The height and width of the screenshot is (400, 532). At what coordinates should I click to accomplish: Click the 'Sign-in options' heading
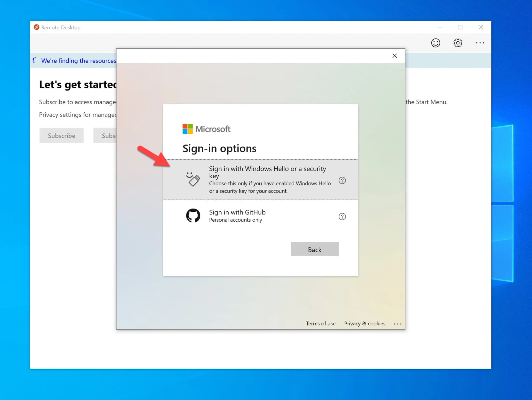tap(219, 149)
